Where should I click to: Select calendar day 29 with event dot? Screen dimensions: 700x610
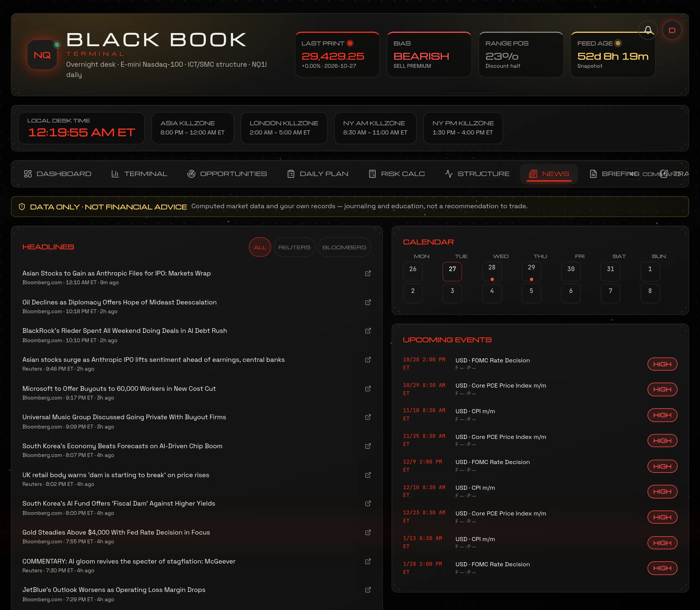(x=531, y=271)
